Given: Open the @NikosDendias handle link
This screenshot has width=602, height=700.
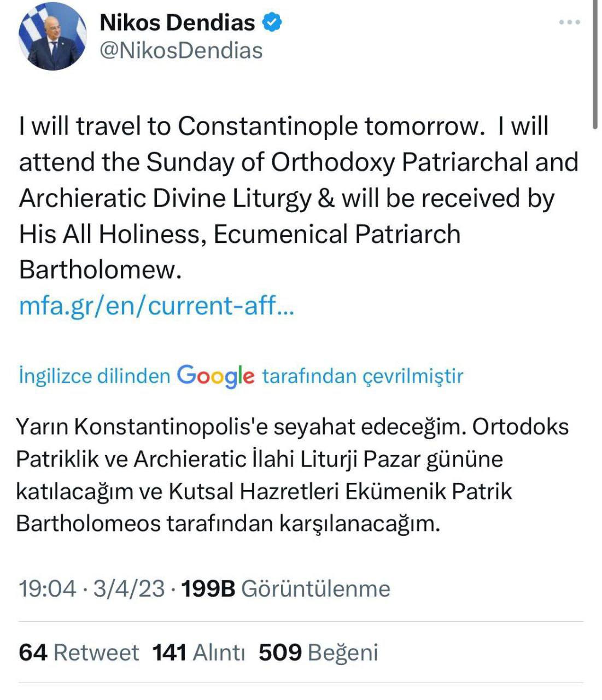Looking at the screenshot, I should (181, 50).
